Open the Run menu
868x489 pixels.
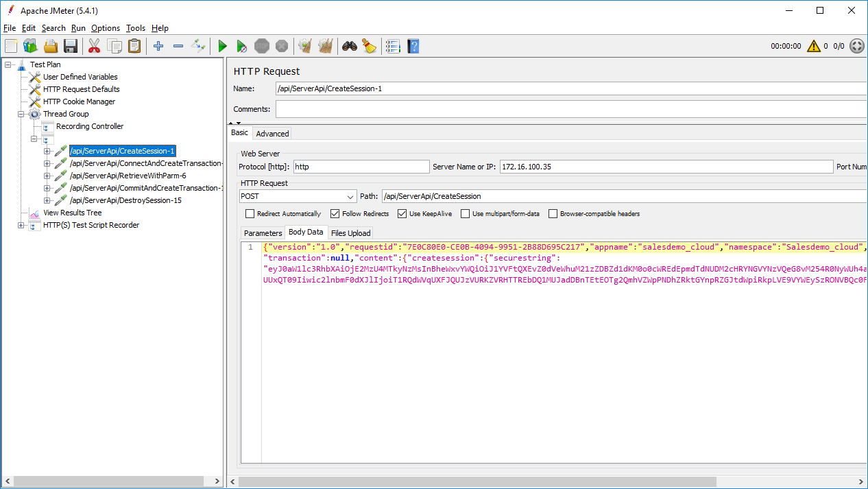(x=78, y=28)
